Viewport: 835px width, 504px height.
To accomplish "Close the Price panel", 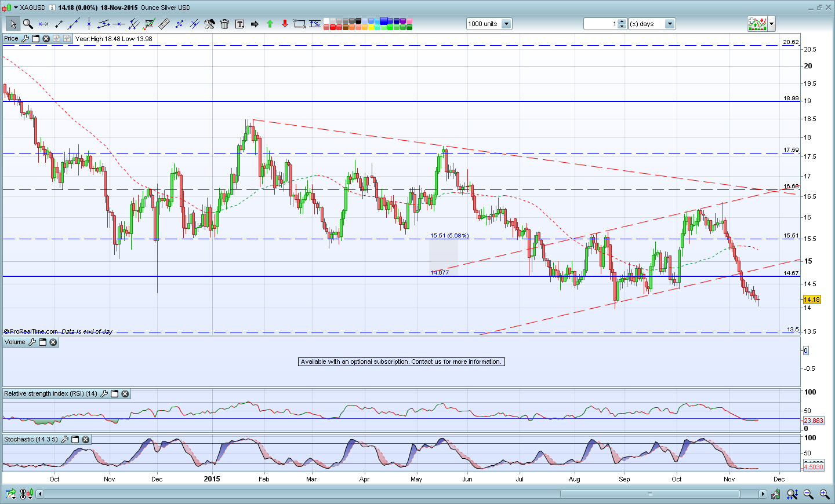I will point(46,38).
